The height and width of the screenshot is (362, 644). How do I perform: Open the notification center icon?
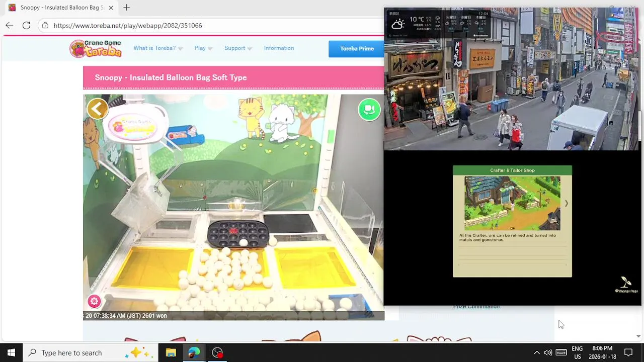628,352
